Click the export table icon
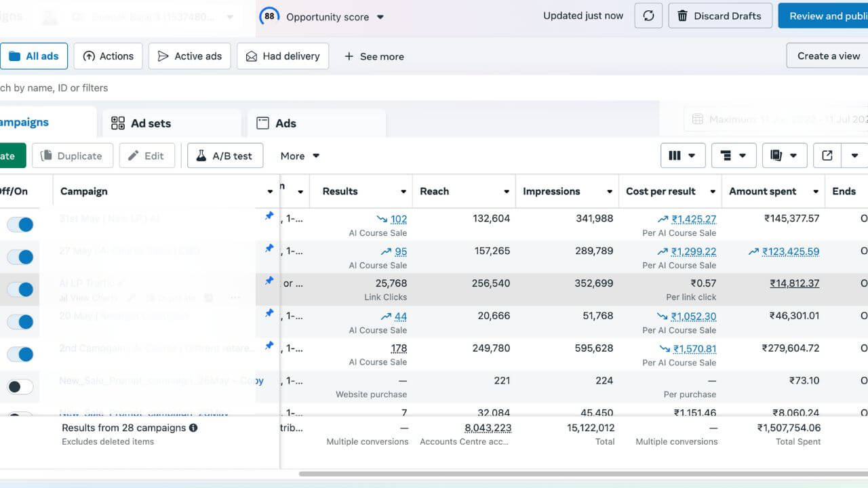 [827, 156]
